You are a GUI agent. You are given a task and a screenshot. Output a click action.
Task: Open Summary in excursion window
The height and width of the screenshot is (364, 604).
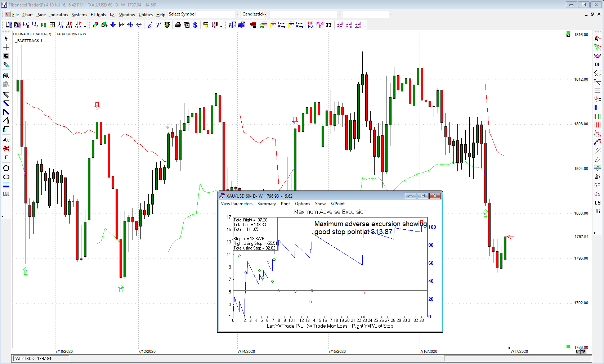267,204
